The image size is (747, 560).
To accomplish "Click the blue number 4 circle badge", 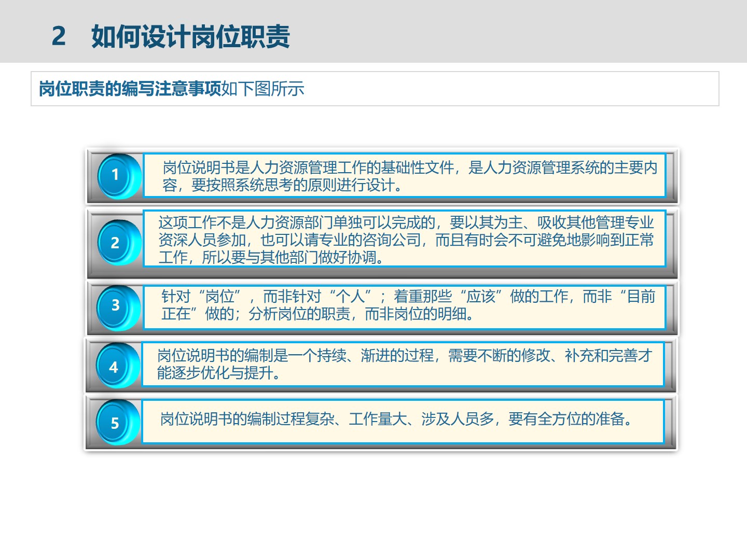I will [118, 366].
